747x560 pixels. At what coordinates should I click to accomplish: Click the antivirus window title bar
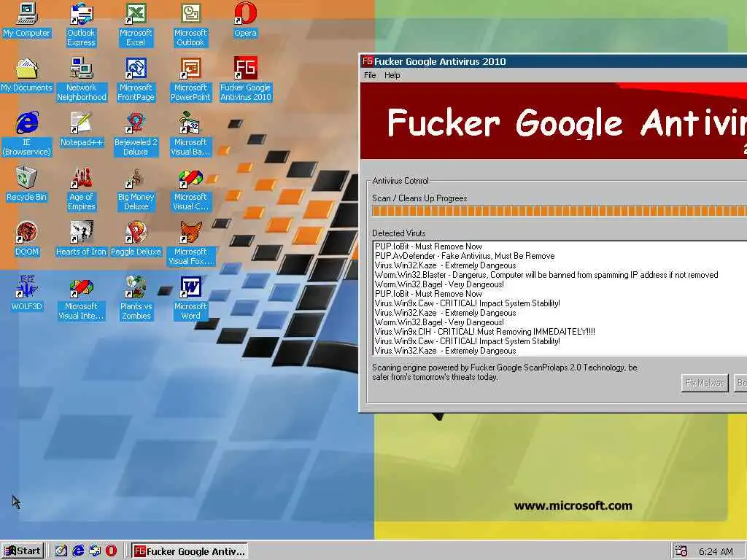553,61
